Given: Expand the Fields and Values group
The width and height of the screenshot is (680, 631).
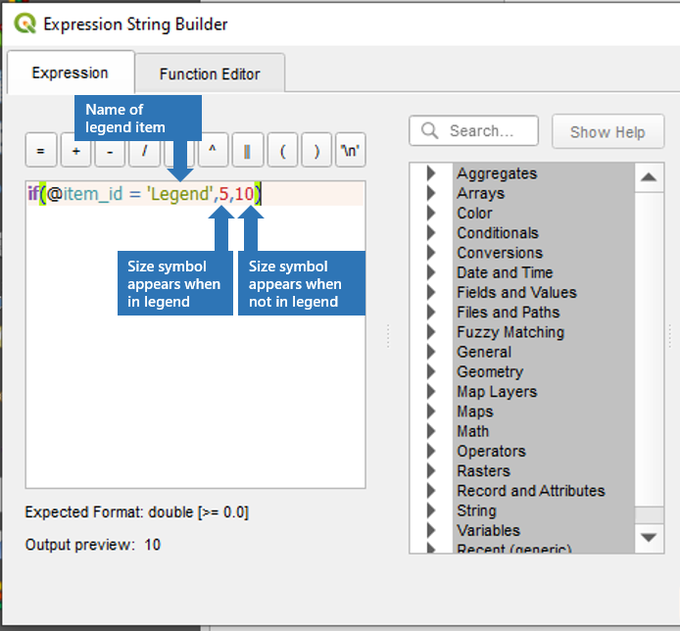Looking at the screenshot, I should pos(431,292).
